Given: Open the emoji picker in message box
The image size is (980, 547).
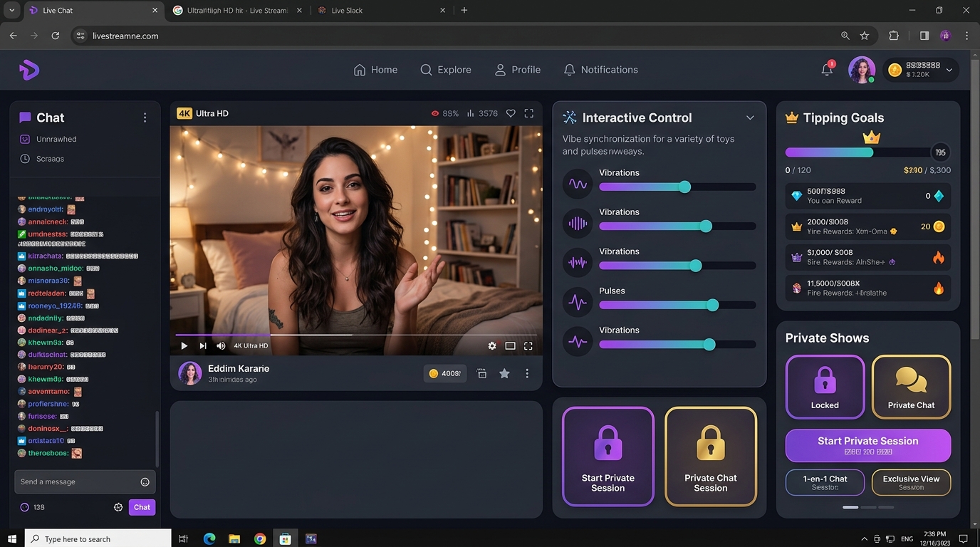Looking at the screenshot, I should coord(145,482).
